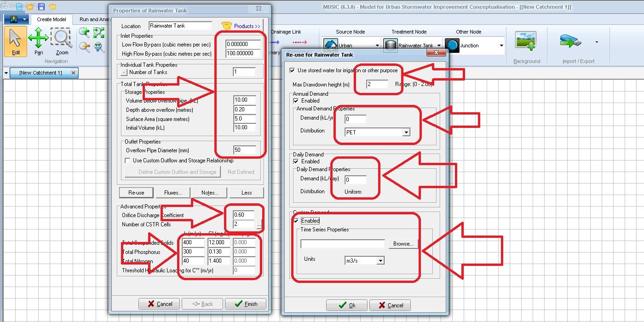The height and width of the screenshot is (322, 644).
Task: Click the Volume below overflow pipe field
Action: point(245,100)
